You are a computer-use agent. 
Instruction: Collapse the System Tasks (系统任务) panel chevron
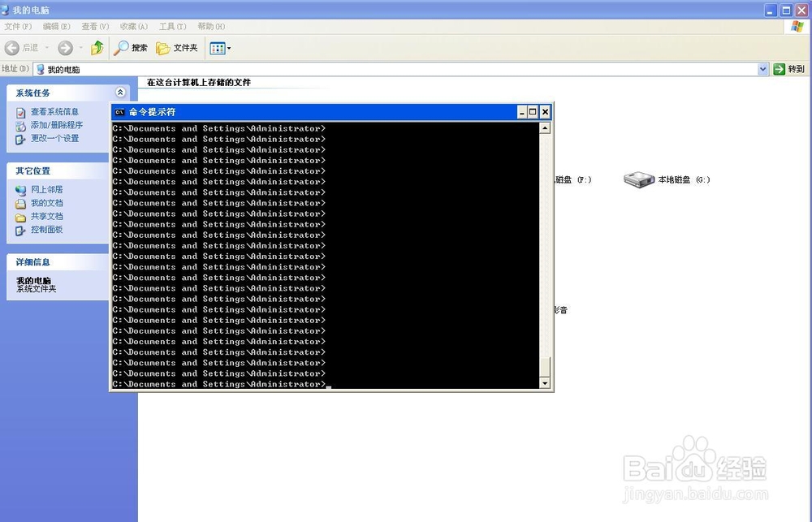pyautogui.click(x=120, y=93)
